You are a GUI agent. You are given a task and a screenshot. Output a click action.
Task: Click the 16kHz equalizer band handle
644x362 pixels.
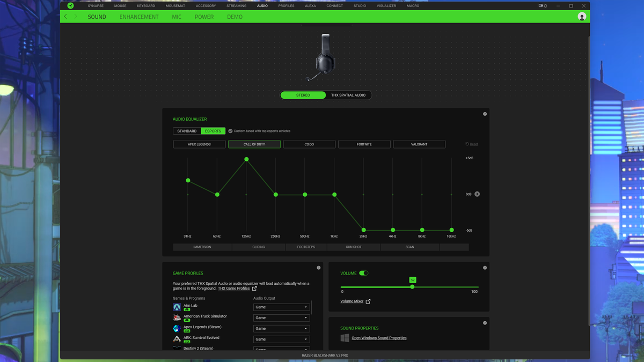click(x=451, y=230)
